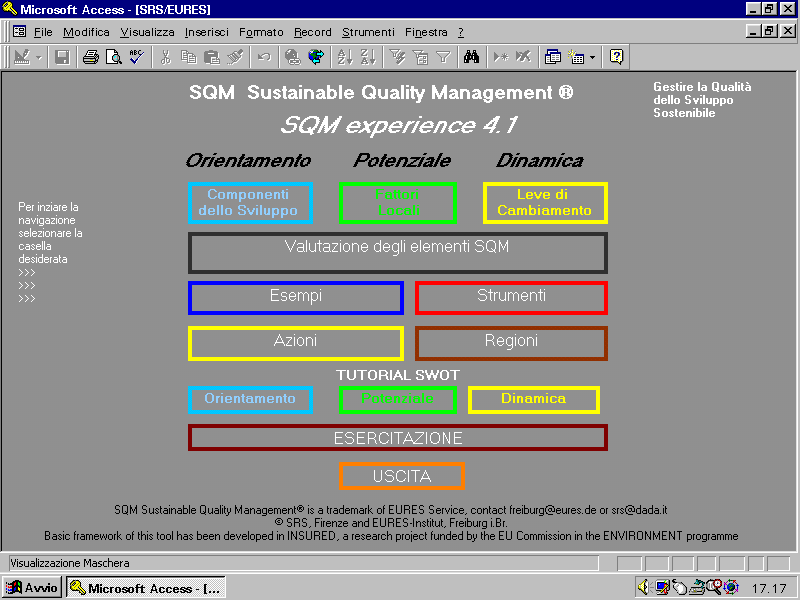Viewport: 800px width, 600px height.
Task: Select the Microsoft Access taskbar button
Action: [146, 588]
